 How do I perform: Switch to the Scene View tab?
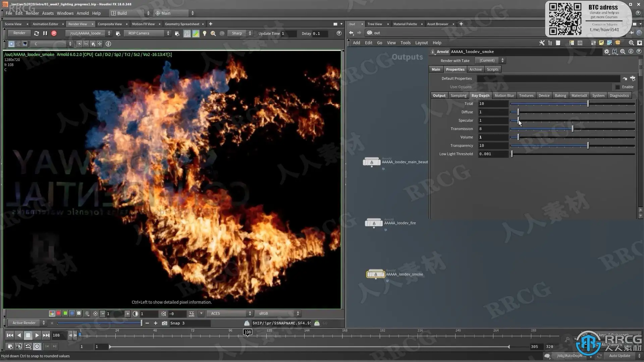click(13, 24)
